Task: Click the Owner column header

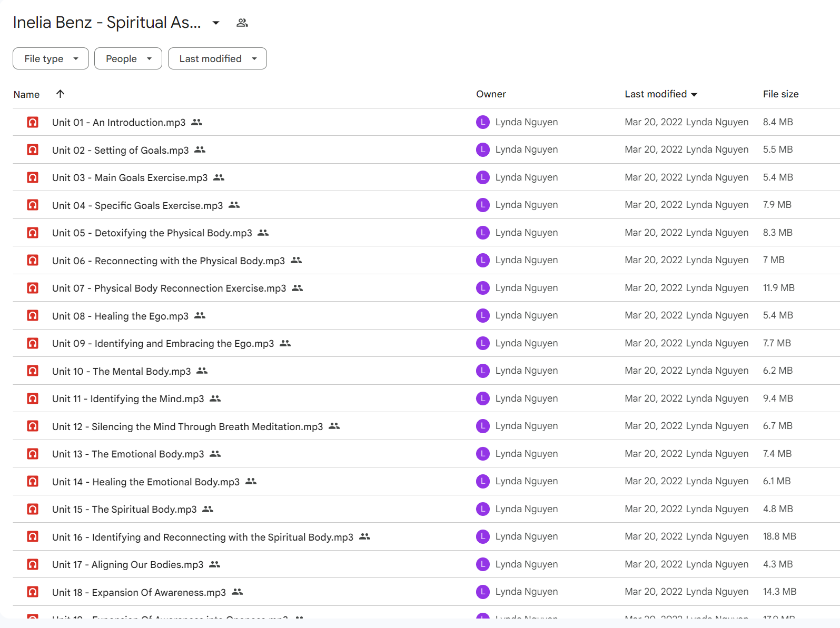Action: pyautogui.click(x=491, y=94)
